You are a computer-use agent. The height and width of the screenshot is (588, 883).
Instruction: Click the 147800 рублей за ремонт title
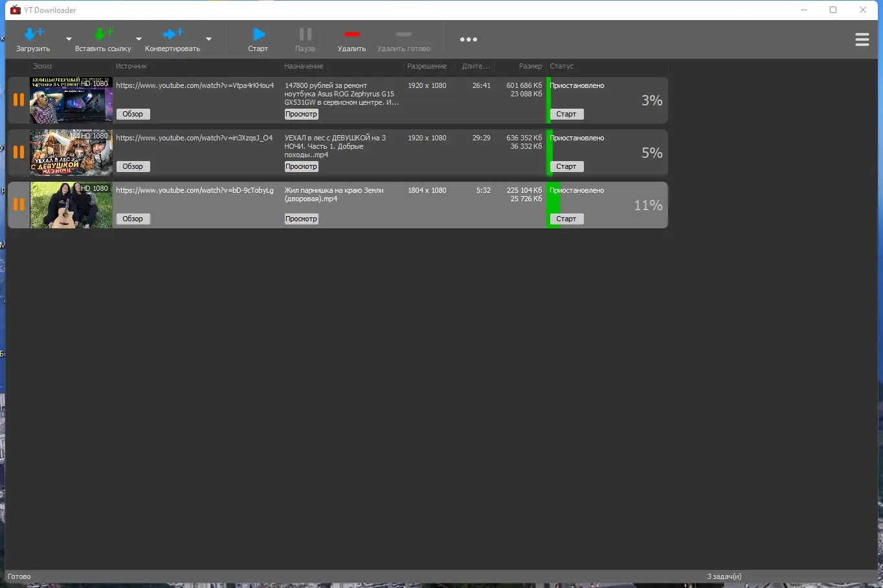342,94
